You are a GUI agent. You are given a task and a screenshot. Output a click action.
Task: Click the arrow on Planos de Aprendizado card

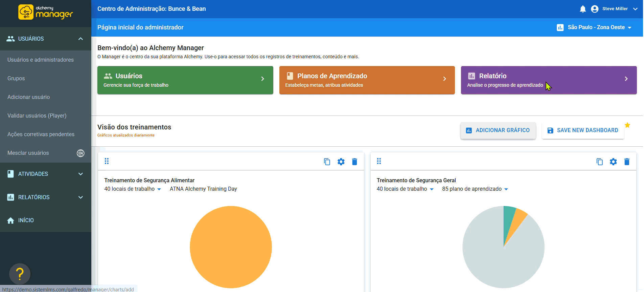(x=444, y=79)
